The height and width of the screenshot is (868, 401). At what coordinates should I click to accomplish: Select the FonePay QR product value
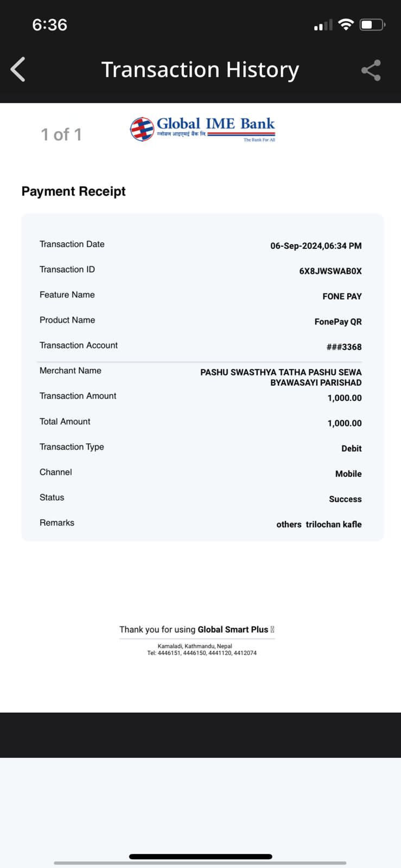338,322
